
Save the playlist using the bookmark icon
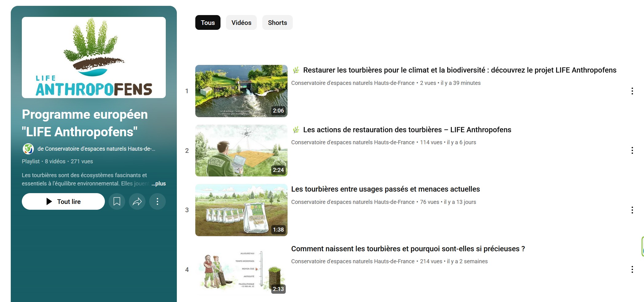[x=117, y=201]
